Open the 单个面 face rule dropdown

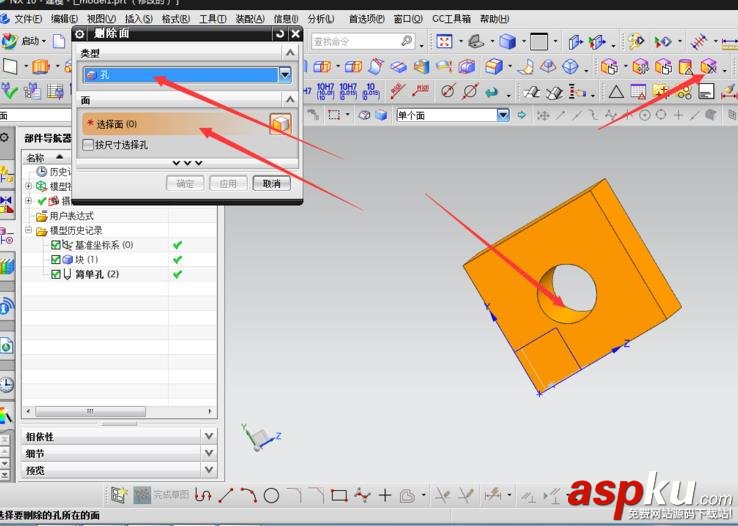[x=503, y=115]
